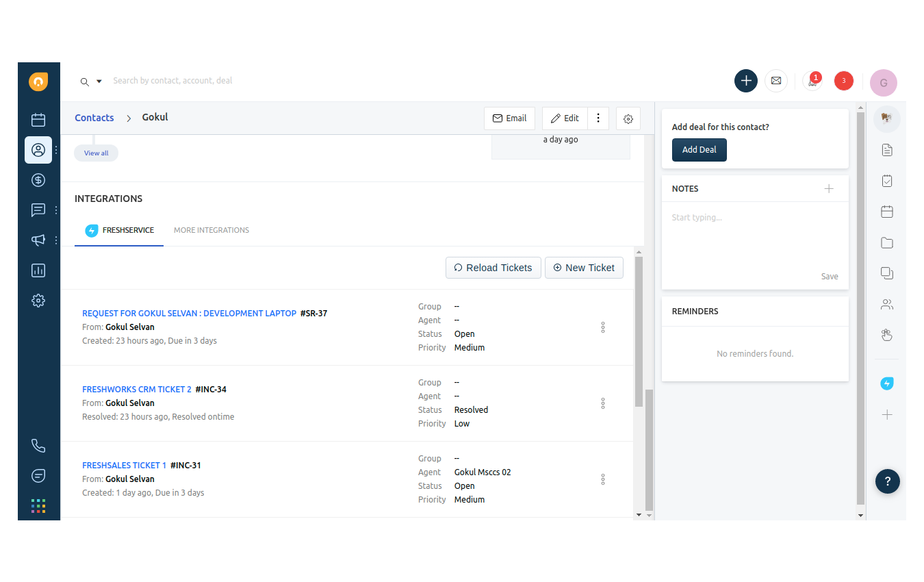Click the View all button
Viewport: 924px width, 582px height.
(96, 153)
